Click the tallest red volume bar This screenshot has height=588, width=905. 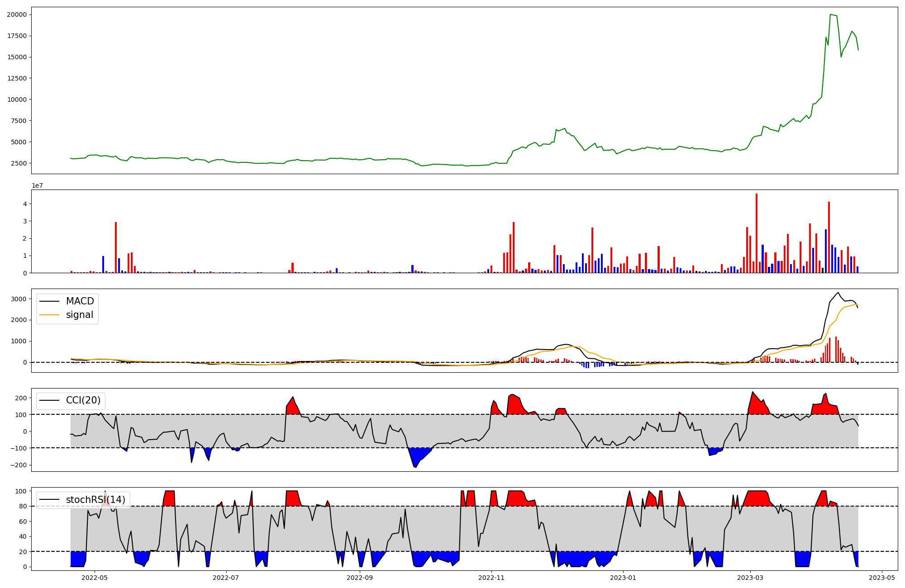pos(756,233)
